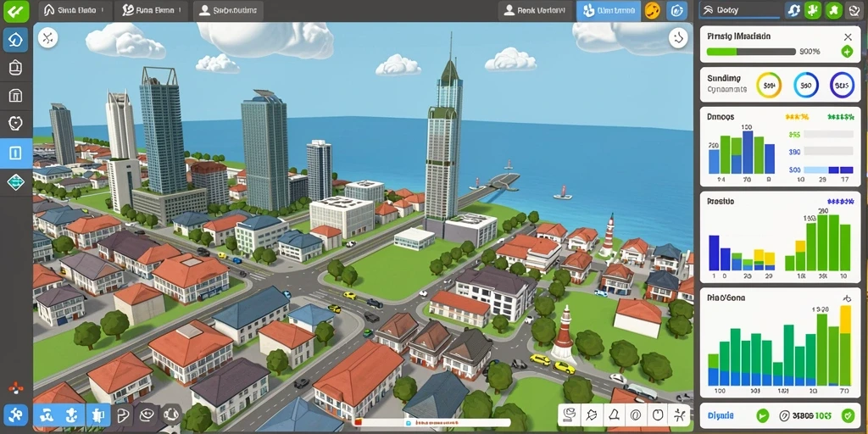This screenshot has height=434, width=868.
Task: Open the teal diamond icon in left sidebar
Action: click(15, 181)
